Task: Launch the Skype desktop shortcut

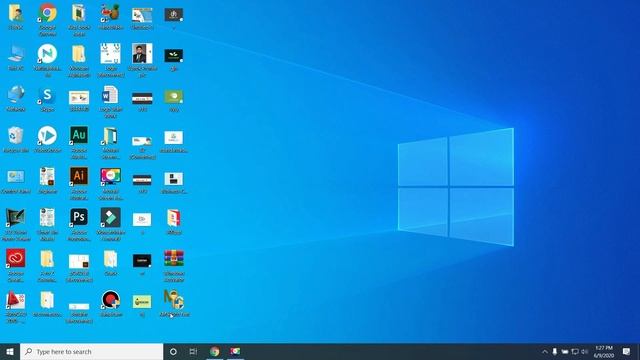Action: (47, 96)
